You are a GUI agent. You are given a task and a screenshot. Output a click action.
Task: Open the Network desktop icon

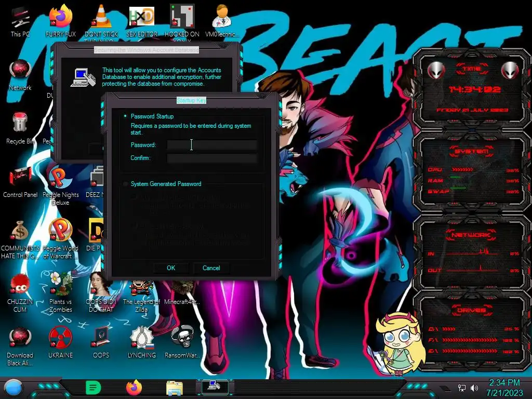20,75
